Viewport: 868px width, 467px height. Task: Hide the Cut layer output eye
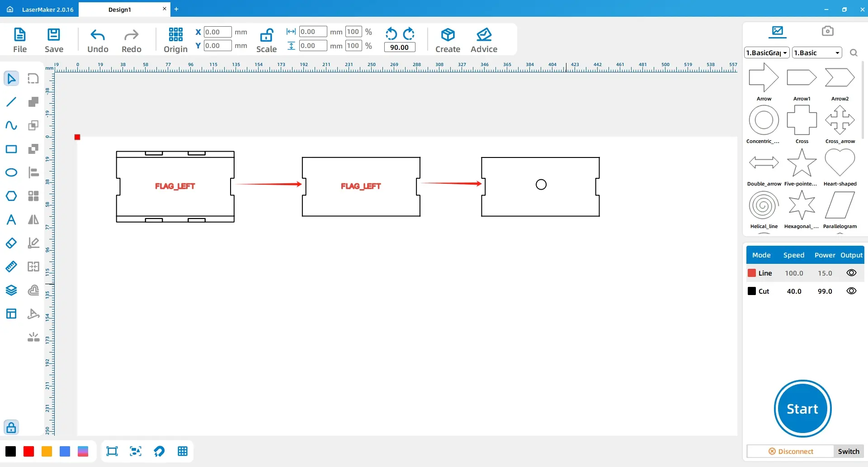click(x=851, y=291)
